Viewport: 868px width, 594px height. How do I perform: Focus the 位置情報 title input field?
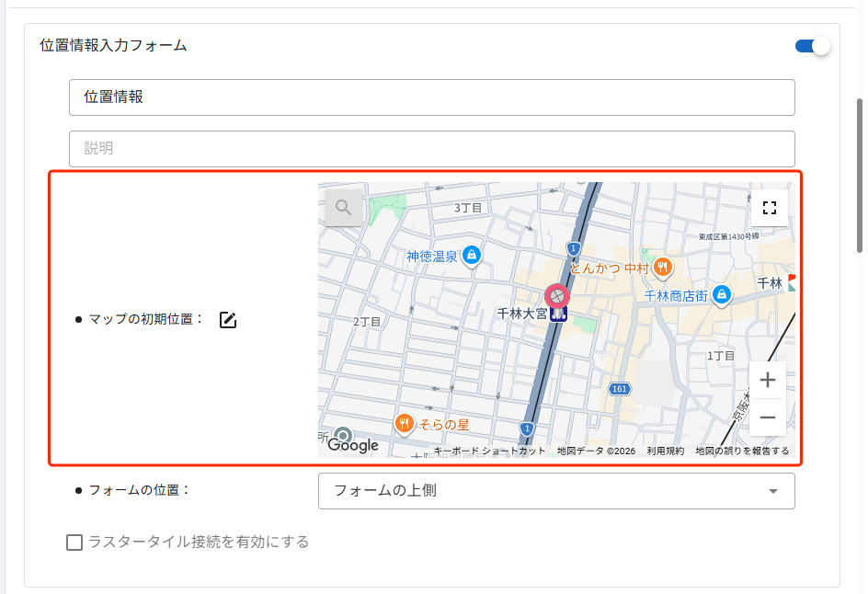point(432,97)
